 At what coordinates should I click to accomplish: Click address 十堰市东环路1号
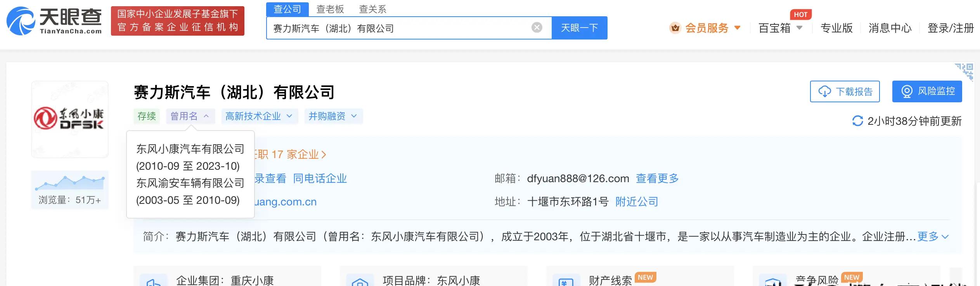tap(568, 202)
